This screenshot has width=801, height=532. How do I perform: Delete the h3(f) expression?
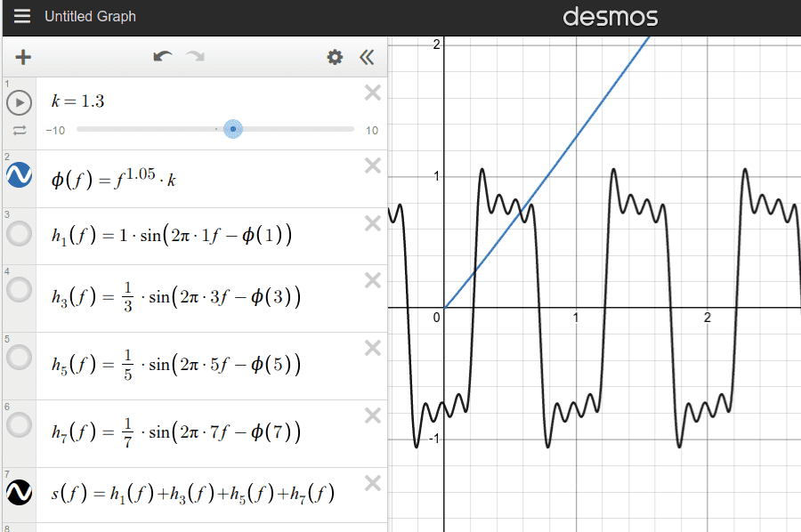point(373,280)
